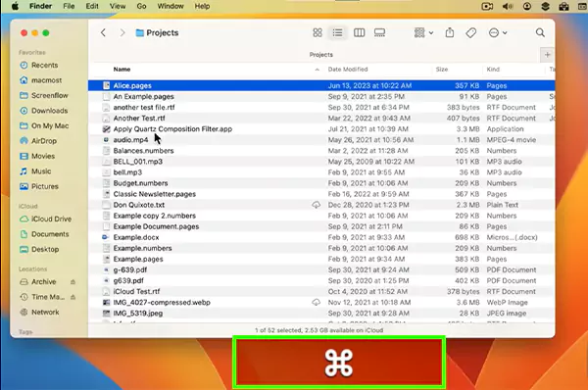The height and width of the screenshot is (390, 588).
Task: Open the Finder menu
Action: pyautogui.click(x=40, y=7)
